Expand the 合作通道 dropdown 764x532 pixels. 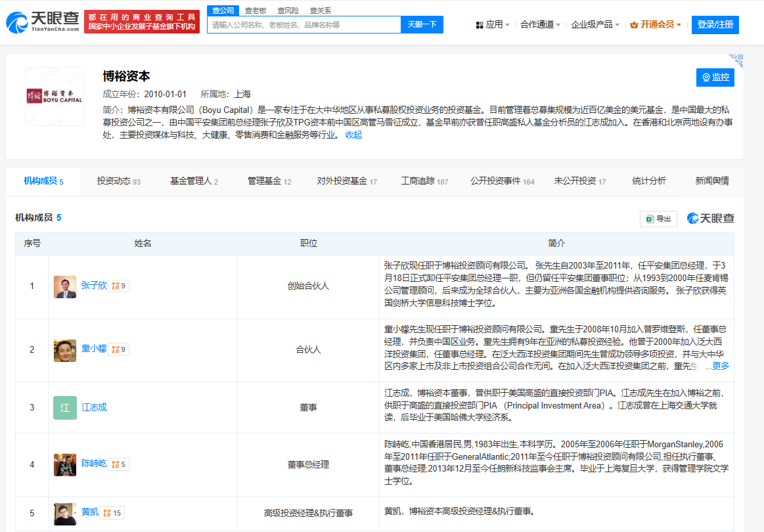[540, 25]
